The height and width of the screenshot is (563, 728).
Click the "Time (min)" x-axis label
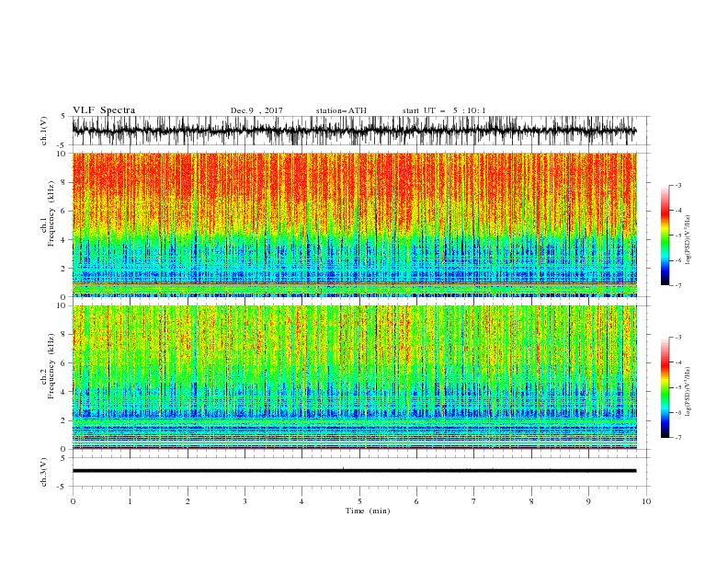pyautogui.click(x=368, y=511)
